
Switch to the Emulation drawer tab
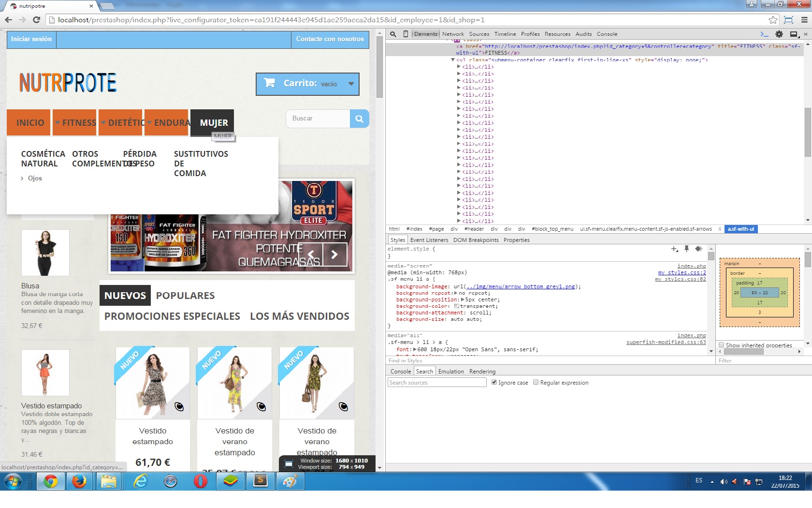point(451,372)
